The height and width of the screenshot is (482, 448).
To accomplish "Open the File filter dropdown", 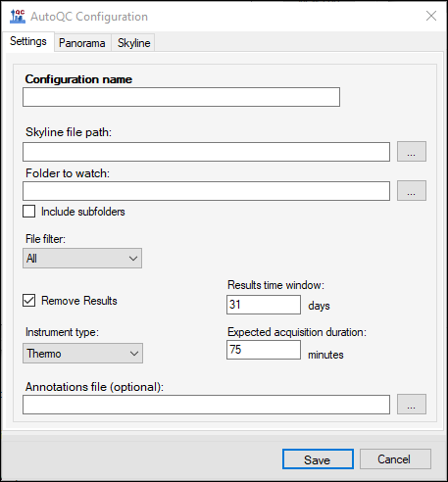I will point(82,259).
